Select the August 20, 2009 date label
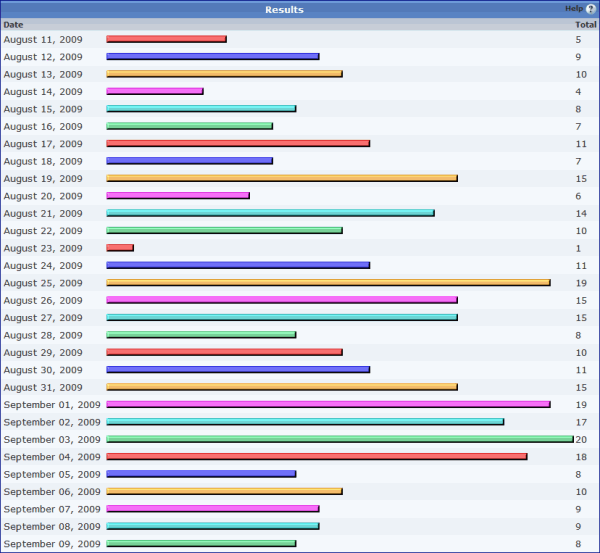Screen dimensions: 600x553 point(43,196)
